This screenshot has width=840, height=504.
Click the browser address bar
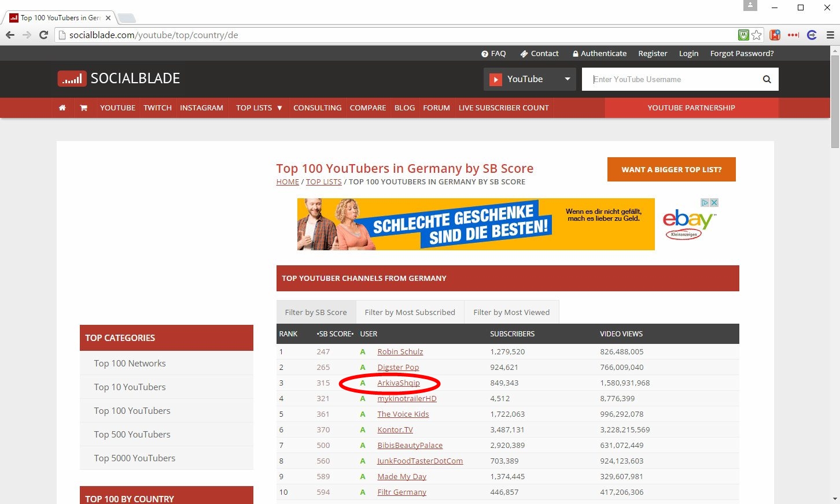399,35
